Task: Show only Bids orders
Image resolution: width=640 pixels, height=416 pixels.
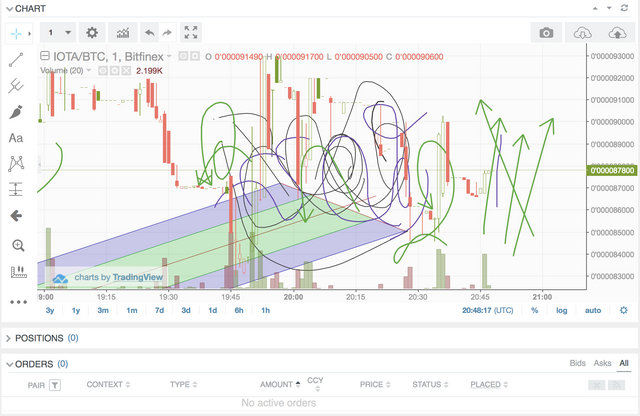Action: (x=577, y=363)
